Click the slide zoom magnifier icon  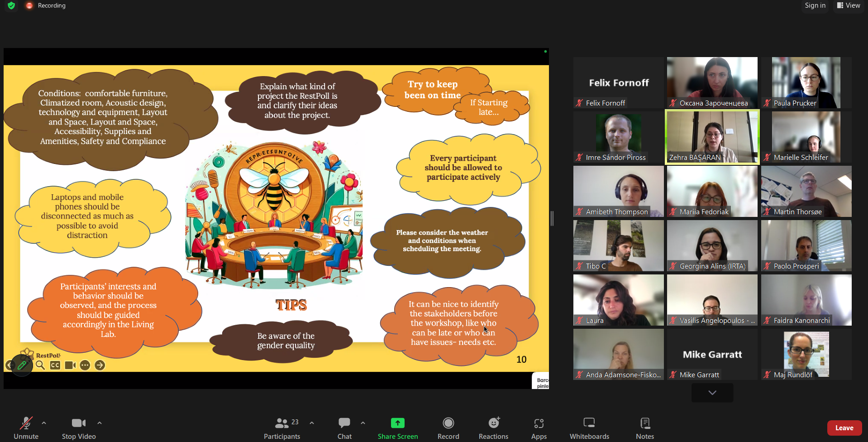click(40, 365)
